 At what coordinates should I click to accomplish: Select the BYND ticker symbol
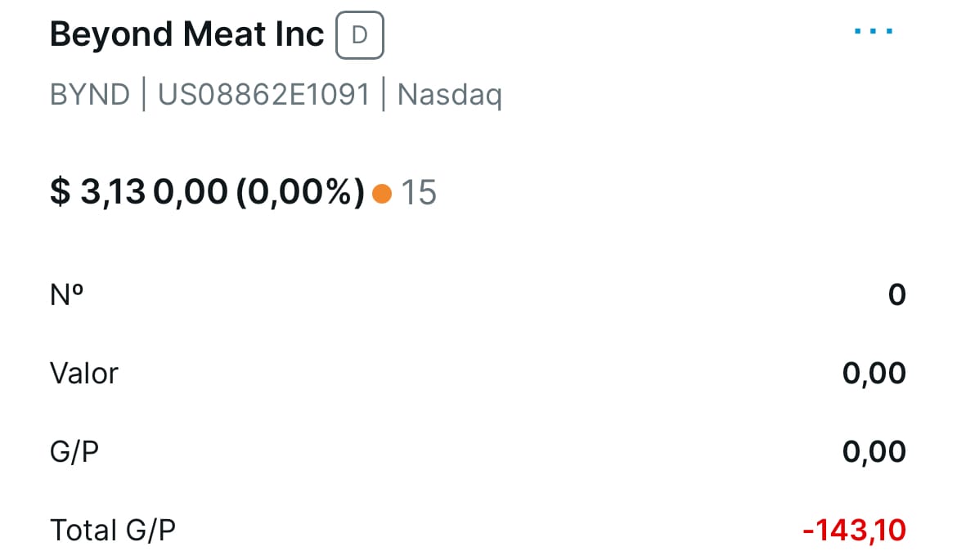pos(90,96)
